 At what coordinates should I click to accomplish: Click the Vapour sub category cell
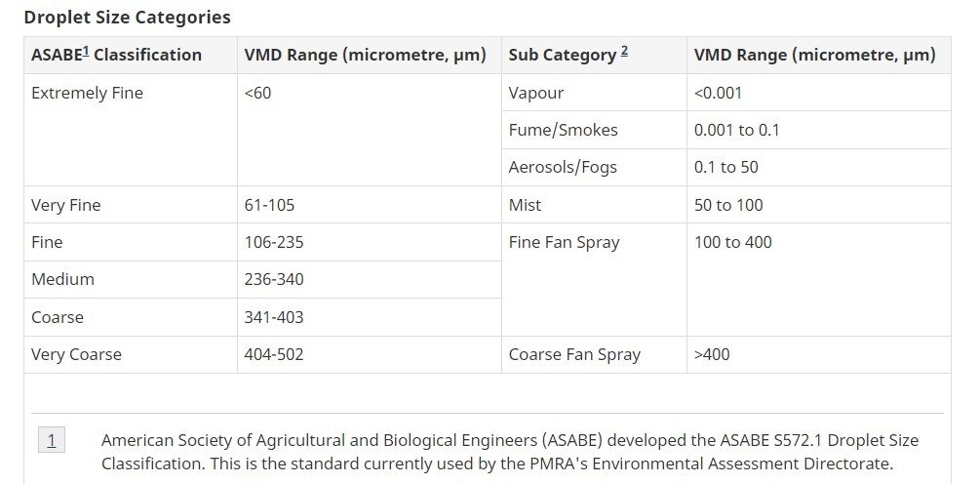point(594,93)
